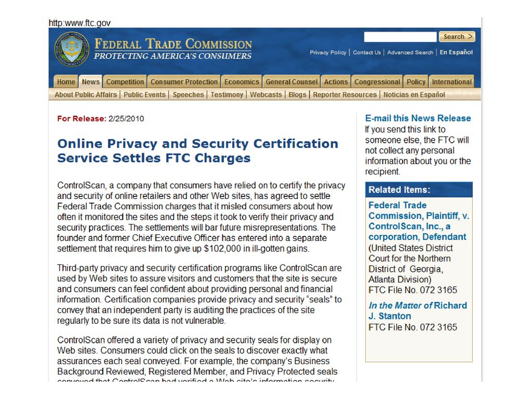Select the Policy tab
The image size is (532, 399).
point(416,82)
